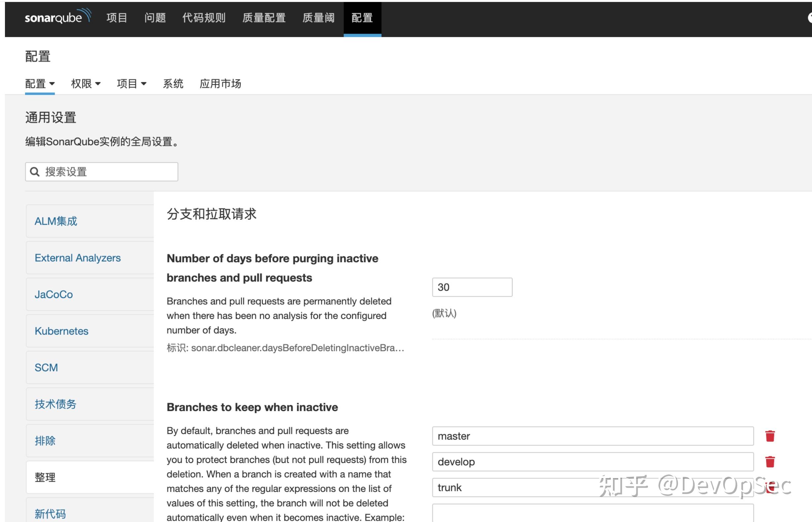Go to the 应用市场 page

(x=220, y=83)
